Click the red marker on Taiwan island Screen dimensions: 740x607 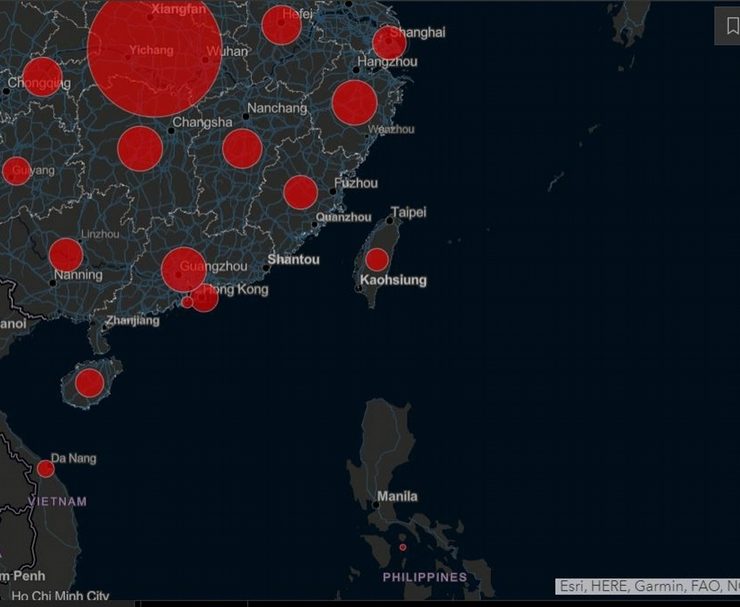377,260
